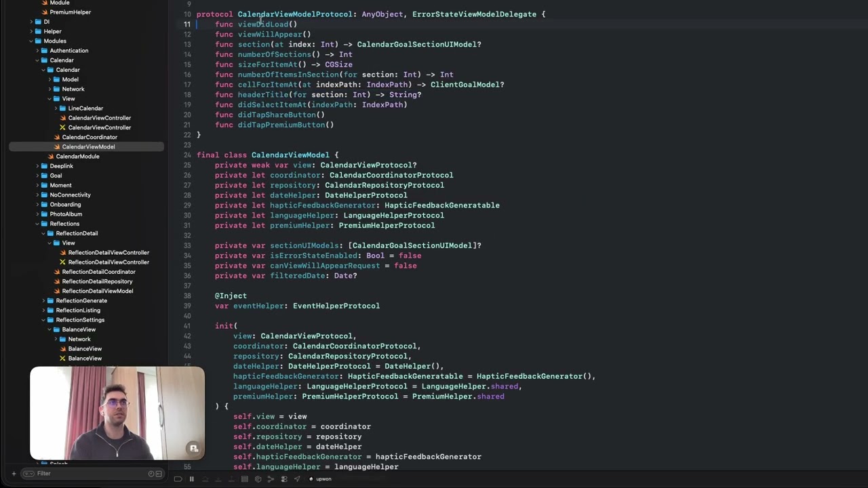
Task: Expand the Model folder under Calendar
Action: [50, 79]
